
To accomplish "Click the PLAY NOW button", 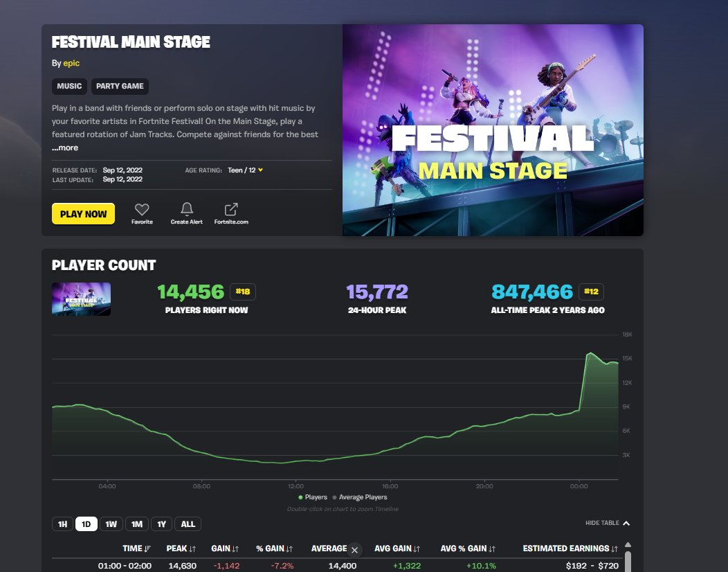I will pyautogui.click(x=83, y=214).
